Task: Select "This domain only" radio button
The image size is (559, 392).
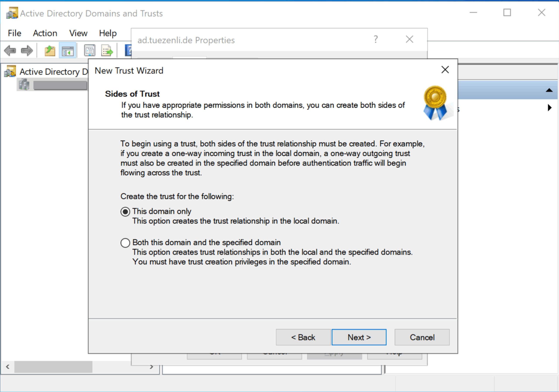Action: pyautogui.click(x=125, y=212)
